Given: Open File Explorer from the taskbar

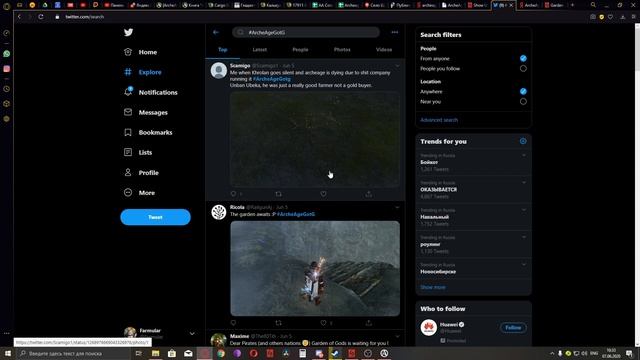Looking at the screenshot, I should pyautogui.click(x=156, y=353).
